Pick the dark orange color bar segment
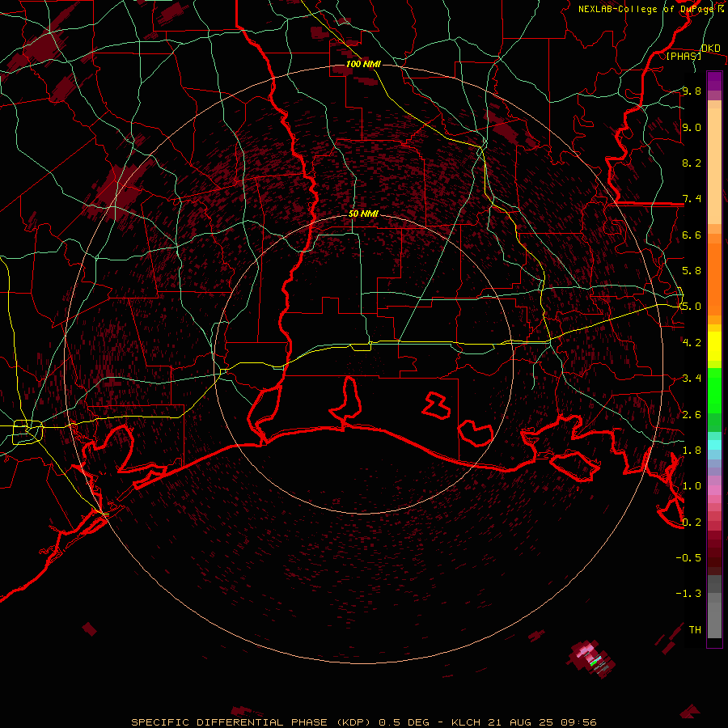The height and width of the screenshot is (728, 728). 714,279
